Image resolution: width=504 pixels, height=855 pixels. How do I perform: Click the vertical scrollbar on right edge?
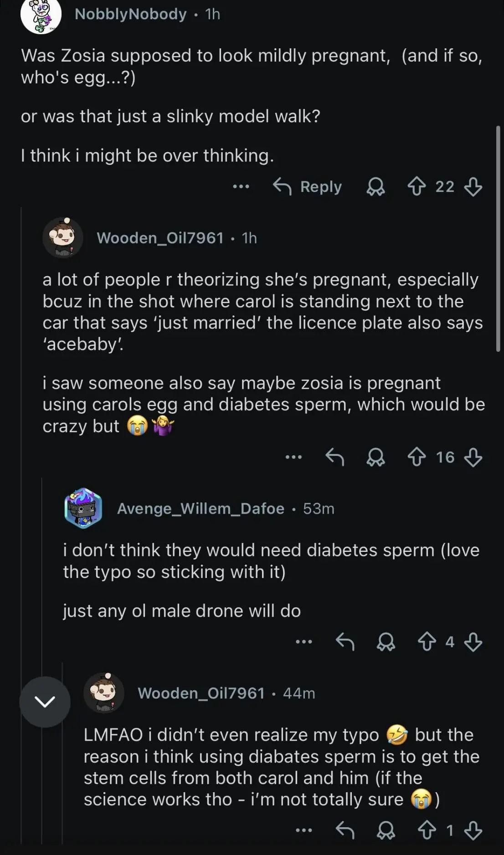tap(498, 239)
